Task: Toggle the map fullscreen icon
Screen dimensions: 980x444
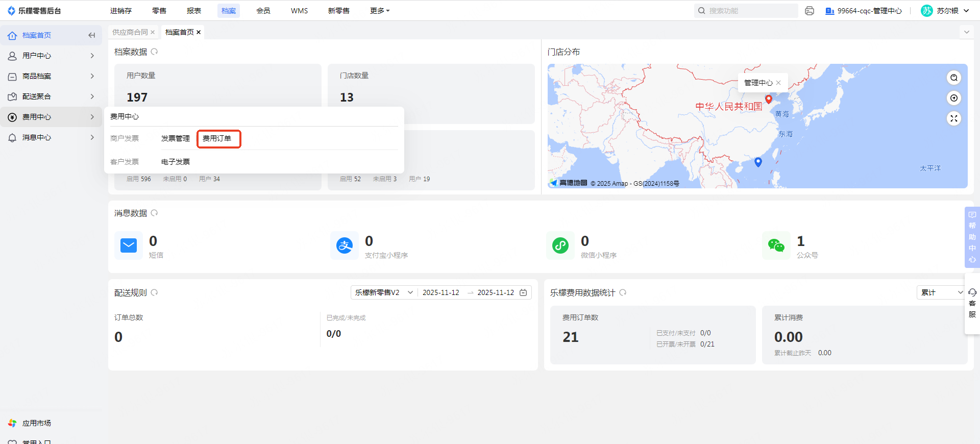Action: click(x=953, y=118)
